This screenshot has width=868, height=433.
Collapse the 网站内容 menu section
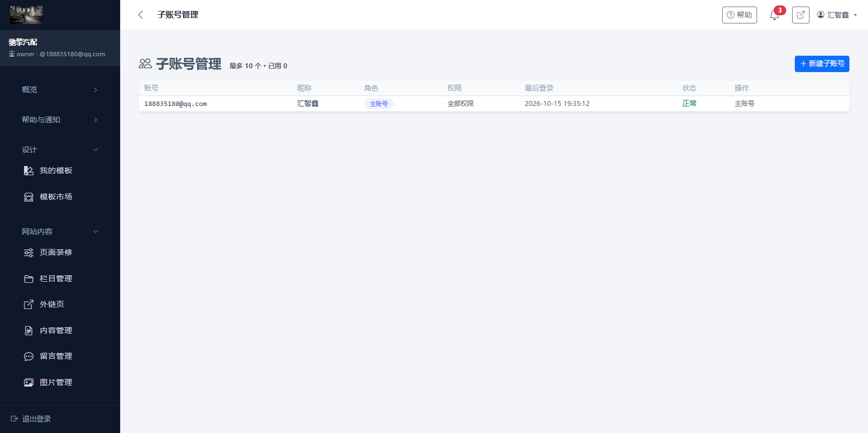click(60, 232)
